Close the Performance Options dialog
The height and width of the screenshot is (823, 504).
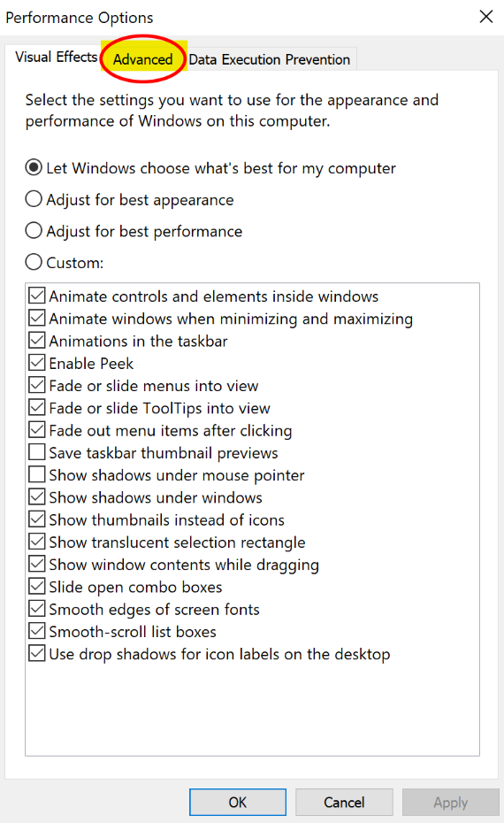tap(486, 17)
